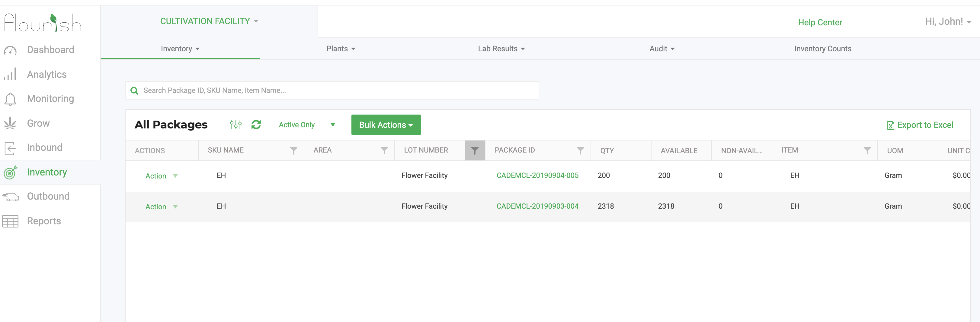Open the Hi, John! user menu
The width and height of the screenshot is (980, 322).
[948, 22]
